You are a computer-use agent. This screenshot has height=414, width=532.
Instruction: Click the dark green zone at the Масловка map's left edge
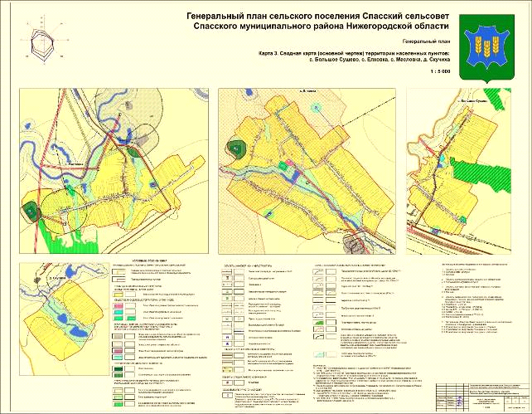coord(31,212)
